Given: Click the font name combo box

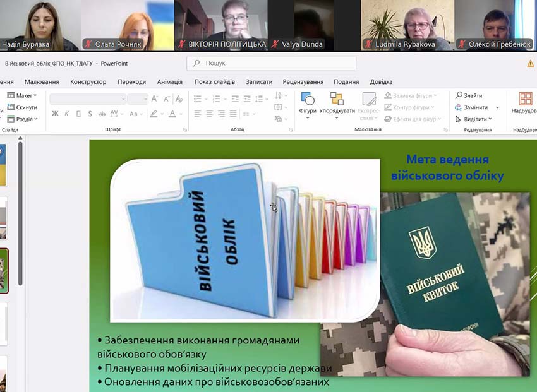Looking at the screenshot, I should click(x=87, y=99).
